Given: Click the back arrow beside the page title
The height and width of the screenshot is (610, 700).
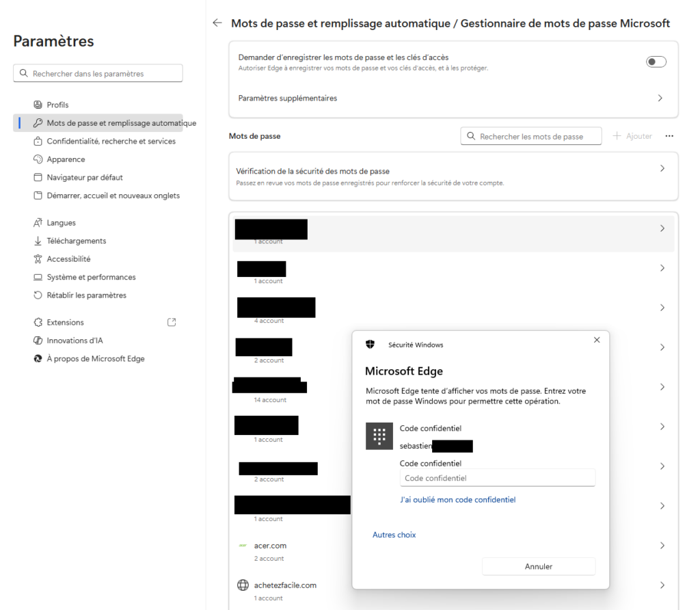Looking at the screenshot, I should [x=217, y=23].
